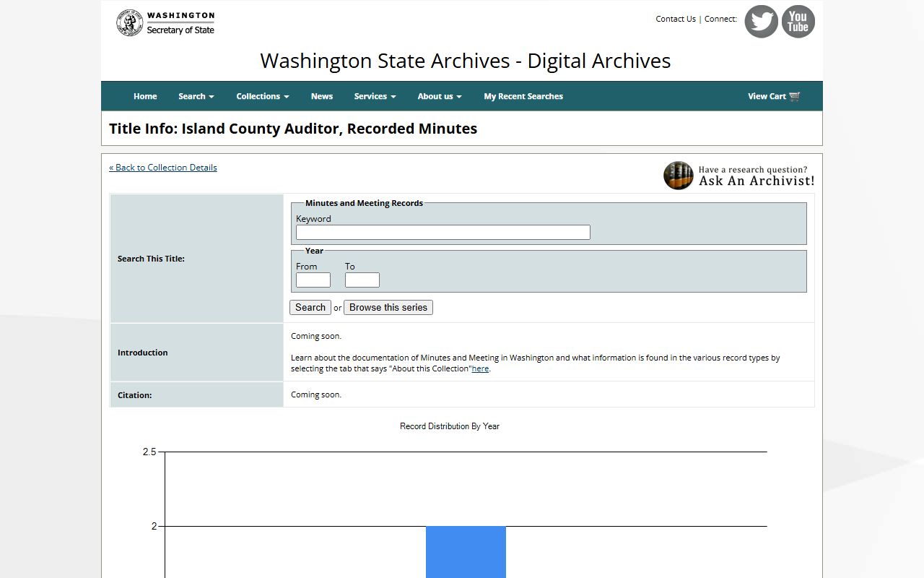924x578 pixels.
Task: Click Browse this series button
Action: point(388,307)
